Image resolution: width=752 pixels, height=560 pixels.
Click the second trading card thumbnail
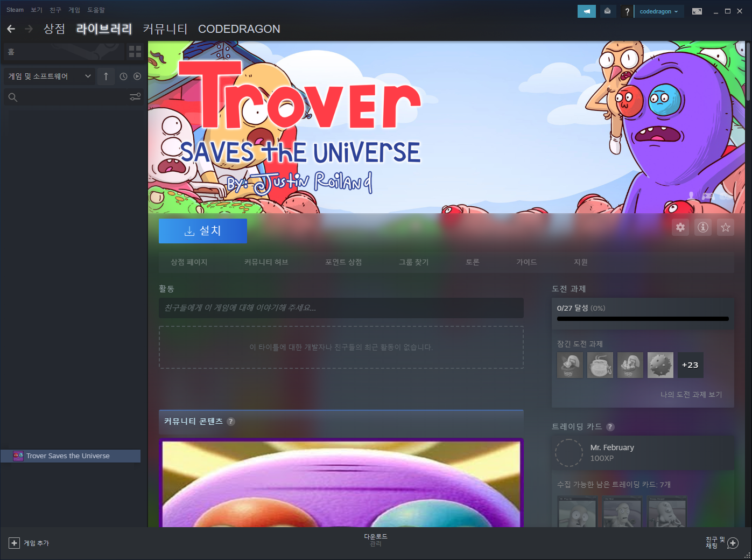coord(622,512)
